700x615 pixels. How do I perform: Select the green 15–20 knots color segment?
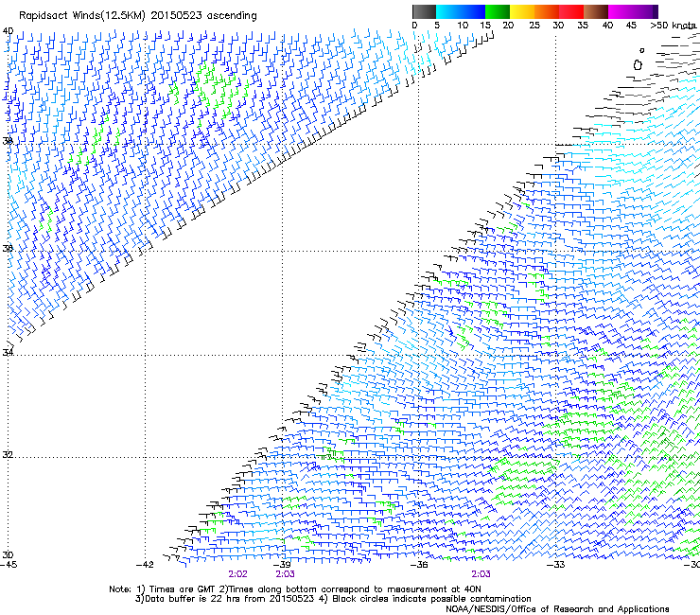[498, 11]
